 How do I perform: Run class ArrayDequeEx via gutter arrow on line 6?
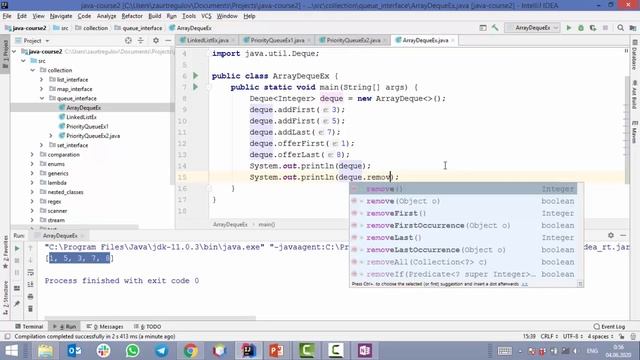[196, 76]
